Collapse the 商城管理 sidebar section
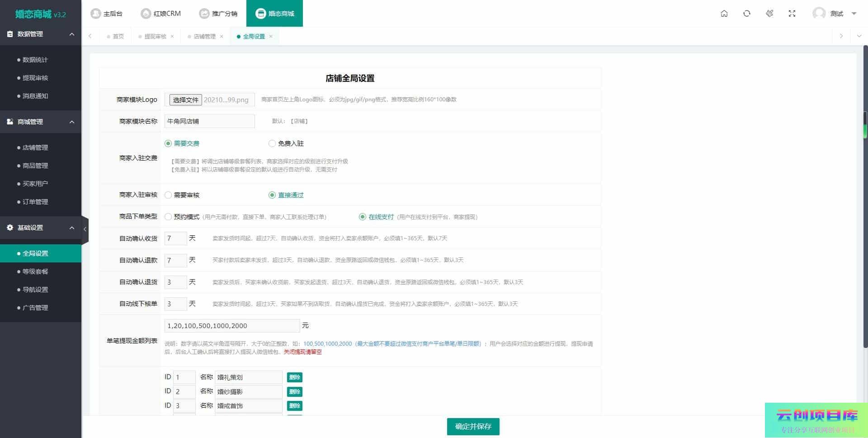Screen dimensions: 868x438 (x=71, y=122)
